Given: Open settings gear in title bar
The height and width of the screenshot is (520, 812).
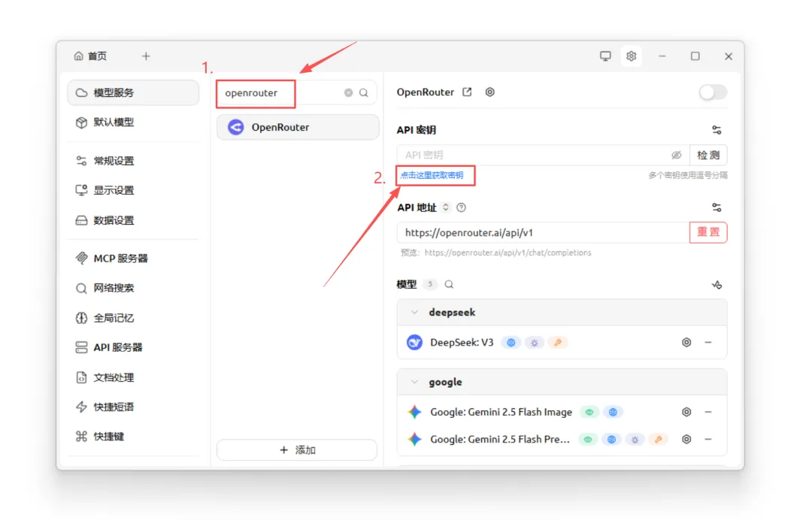Looking at the screenshot, I should 631,56.
